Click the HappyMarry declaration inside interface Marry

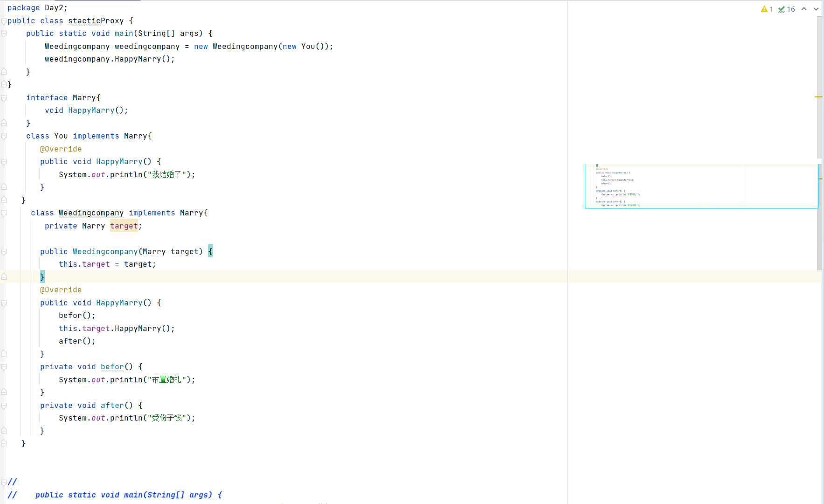tap(91, 110)
